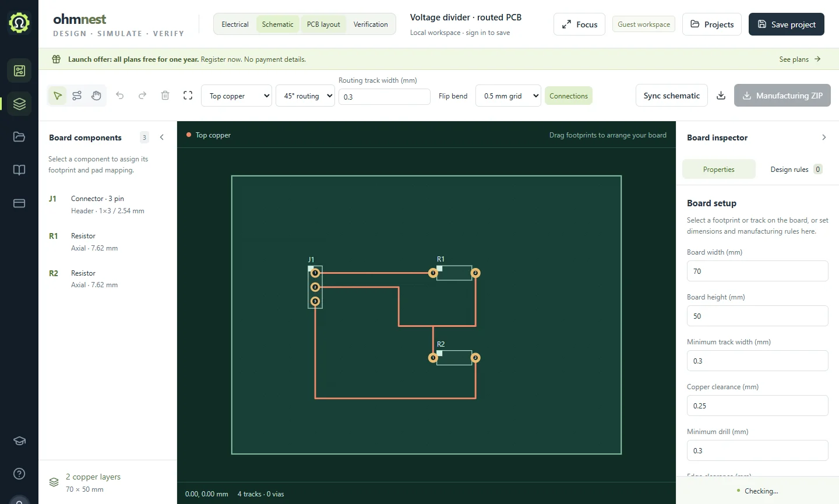Undo the last action
Screen dimensions: 839x504
point(120,96)
